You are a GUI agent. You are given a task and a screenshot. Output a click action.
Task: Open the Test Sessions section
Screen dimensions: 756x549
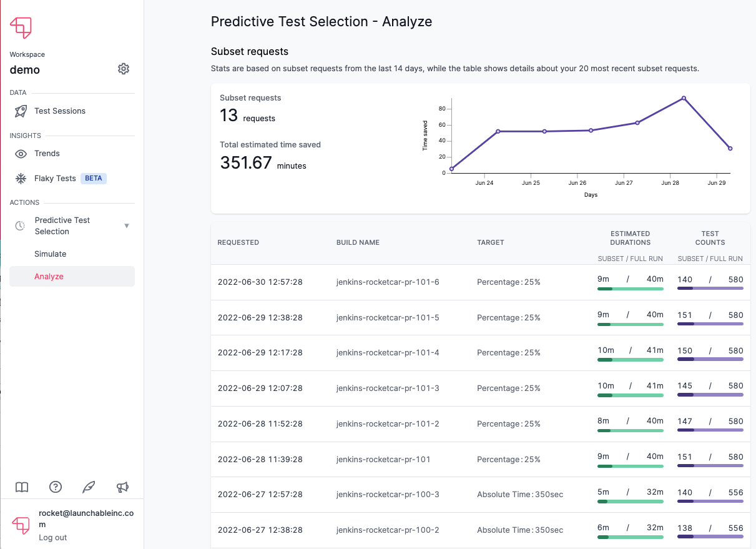click(x=61, y=111)
